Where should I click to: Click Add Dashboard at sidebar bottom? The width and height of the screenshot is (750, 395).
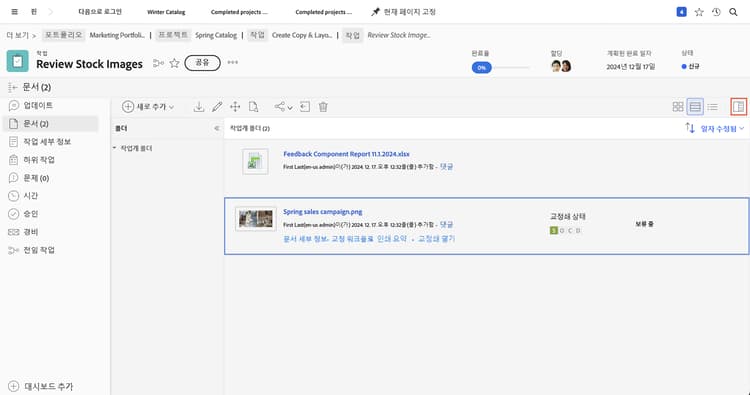(41, 386)
